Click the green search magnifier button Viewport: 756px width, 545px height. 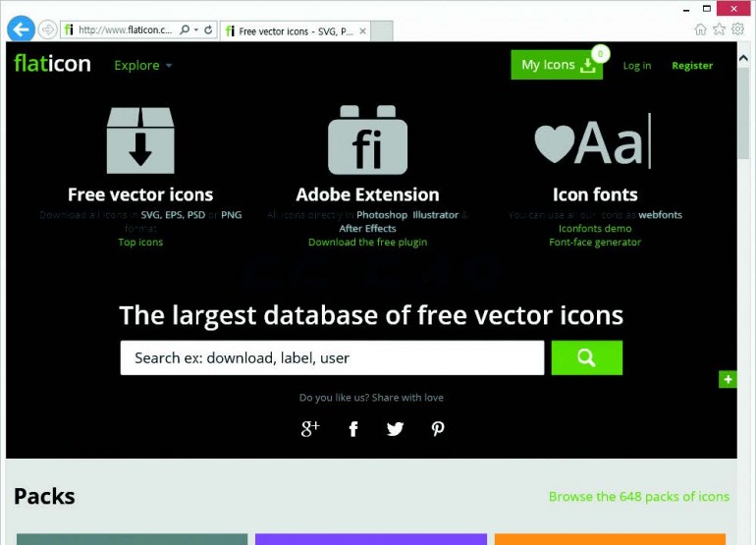point(587,357)
